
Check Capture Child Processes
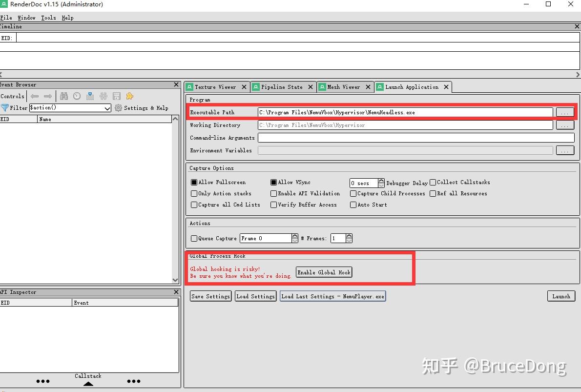(353, 193)
